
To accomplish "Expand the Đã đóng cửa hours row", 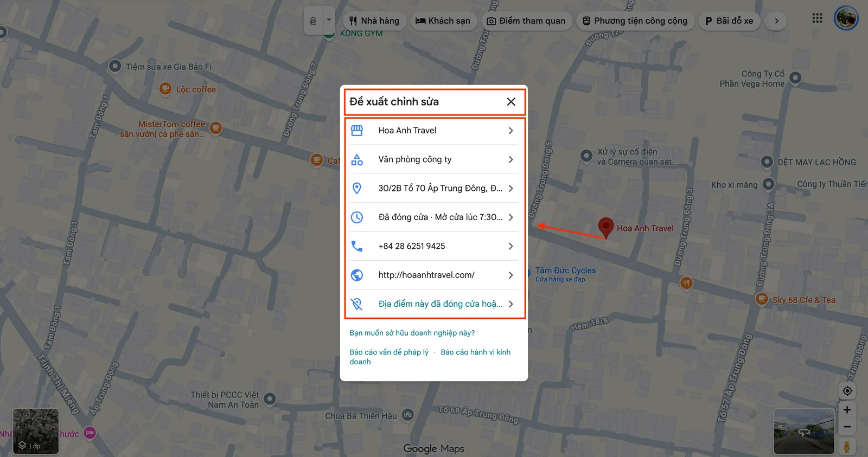I will [433, 217].
